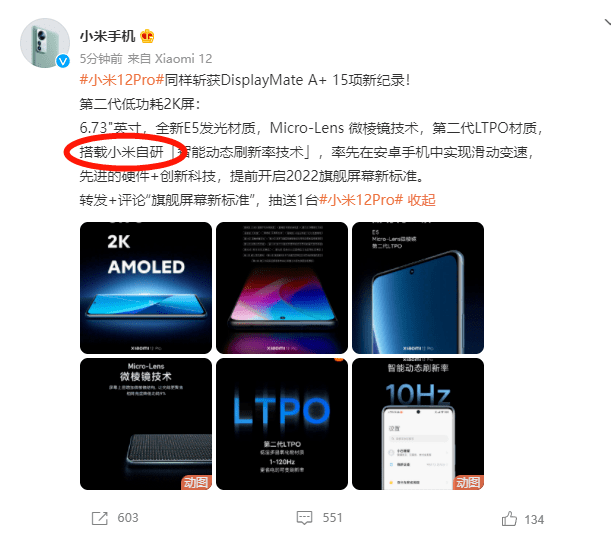Open the 2K AMOLED image thumbnail

[146, 288]
